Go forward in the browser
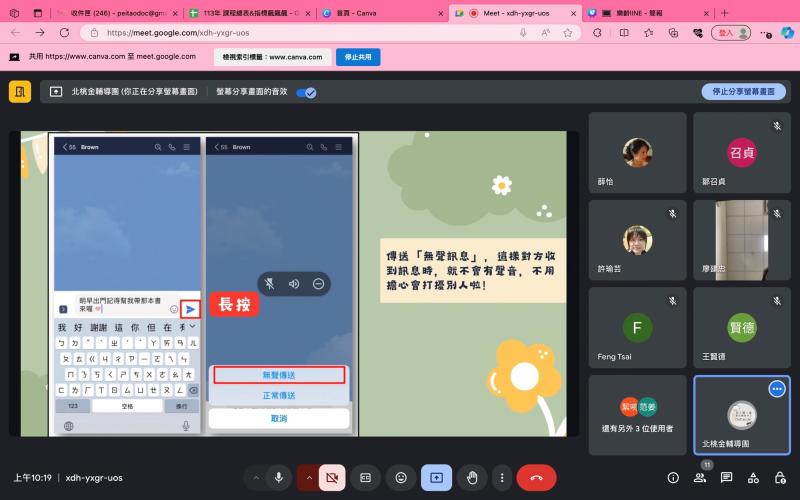800x500 pixels. (40, 33)
